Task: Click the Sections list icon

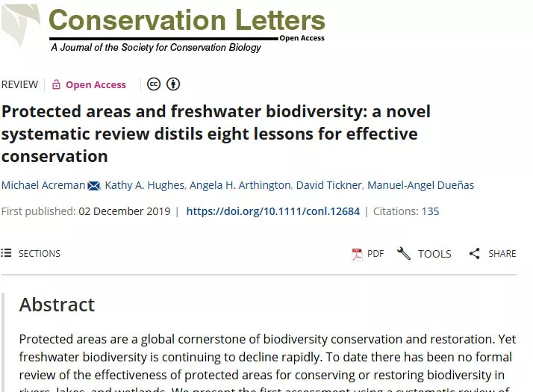Action: tap(7, 254)
